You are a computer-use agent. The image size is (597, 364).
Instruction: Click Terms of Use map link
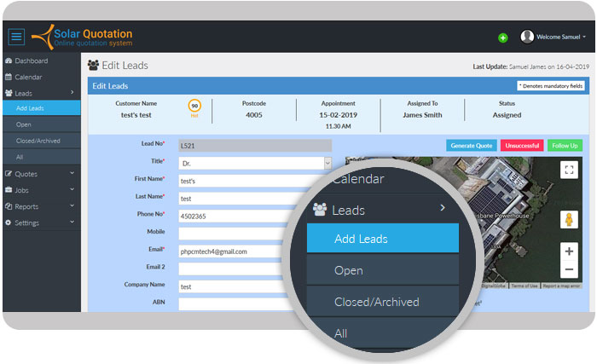point(525,286)
